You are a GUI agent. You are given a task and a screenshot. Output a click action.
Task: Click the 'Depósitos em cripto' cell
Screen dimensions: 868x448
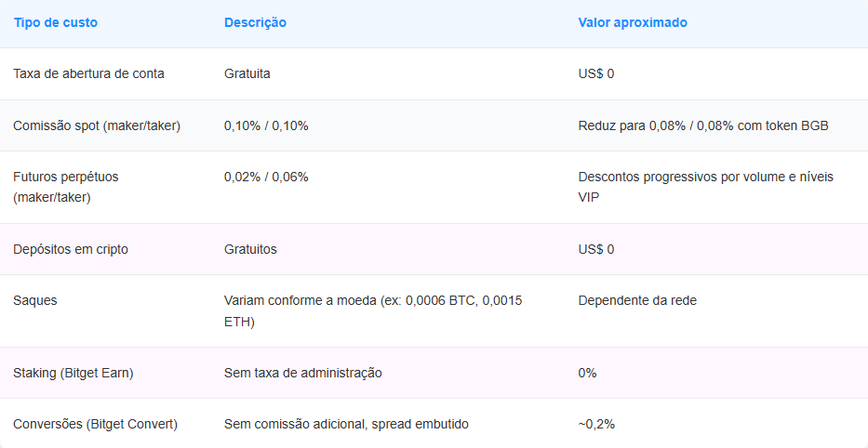click(71, 249)
